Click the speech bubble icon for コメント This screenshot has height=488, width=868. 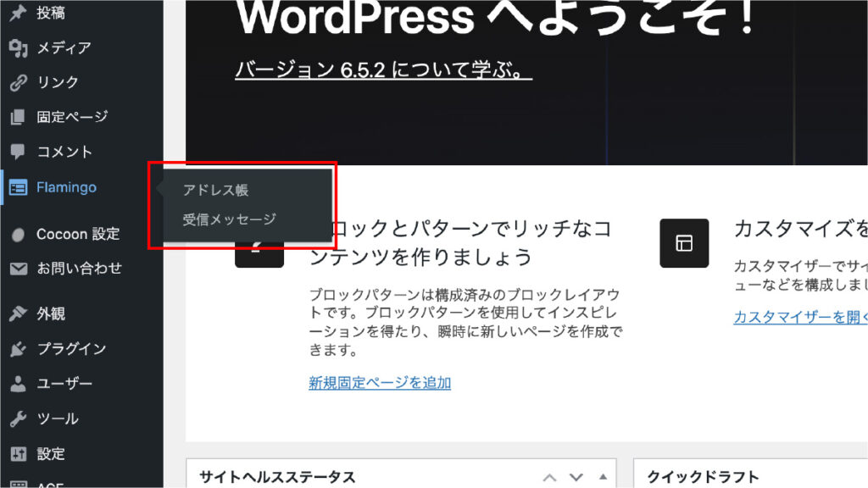pos(18,152)
